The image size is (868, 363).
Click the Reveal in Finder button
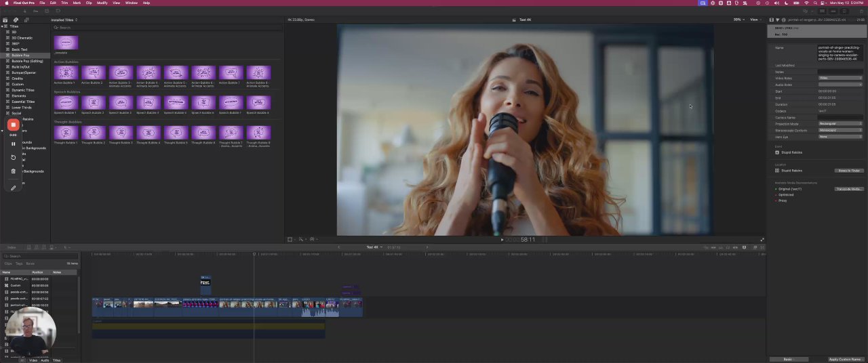pos(848,171)
